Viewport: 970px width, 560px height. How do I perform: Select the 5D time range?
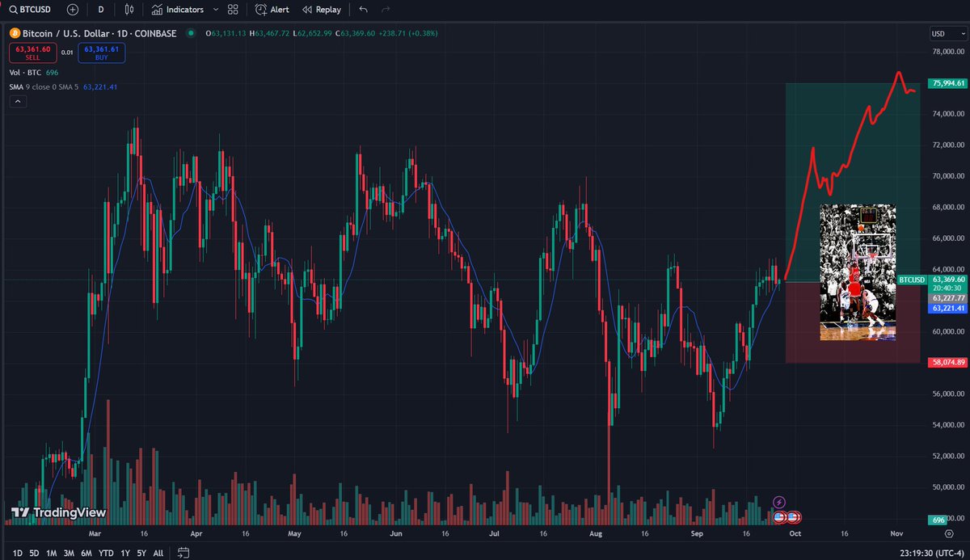[x=33, y=553]
